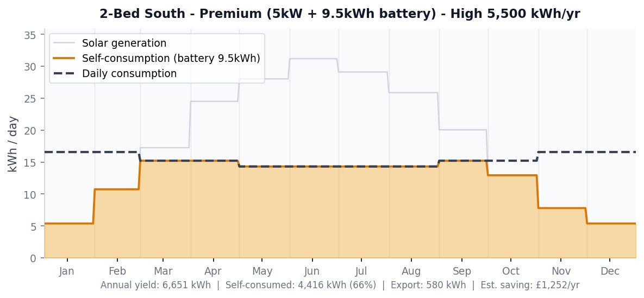Select the 5 tick on the y-axis
This screenshot has height=298, width=644.
(x=33, y=226)
